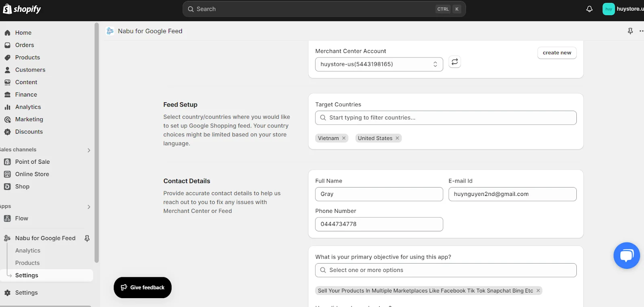Click the Discounts badge icon
This screenshot has width=644, height=307.
[x=7, y=132]
